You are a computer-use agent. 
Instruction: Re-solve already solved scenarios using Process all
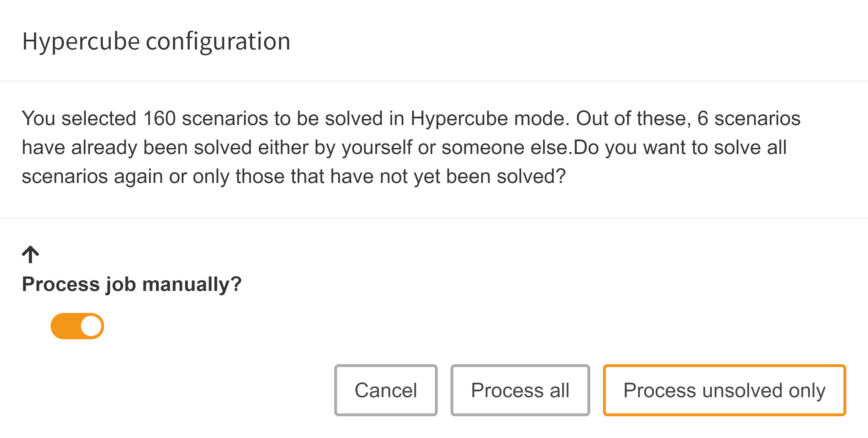coord(520,390)
